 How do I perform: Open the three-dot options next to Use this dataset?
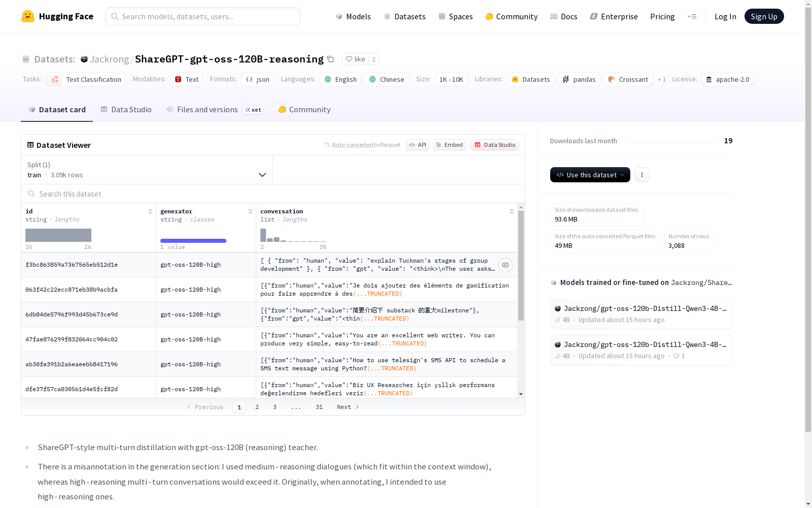tap(642, 175)
